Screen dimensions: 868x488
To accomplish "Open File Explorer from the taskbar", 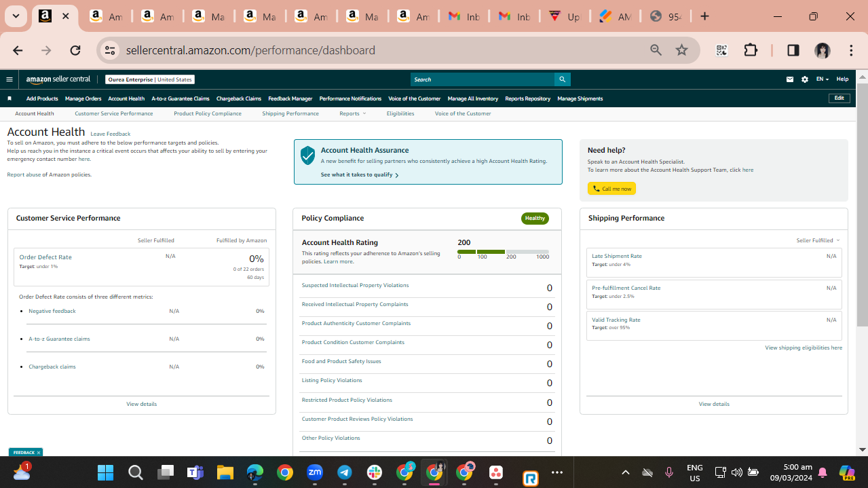I will [225, 472].
